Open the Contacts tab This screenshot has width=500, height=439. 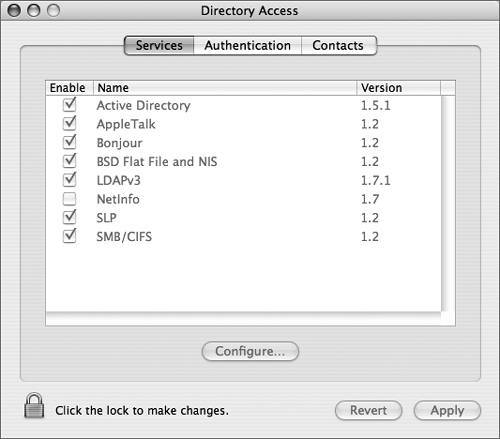point(339,45)
